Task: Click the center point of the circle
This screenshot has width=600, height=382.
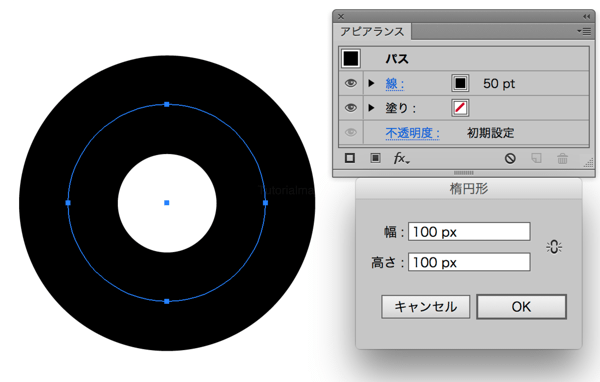Action: pyautogui.click(x=166, y=203)
